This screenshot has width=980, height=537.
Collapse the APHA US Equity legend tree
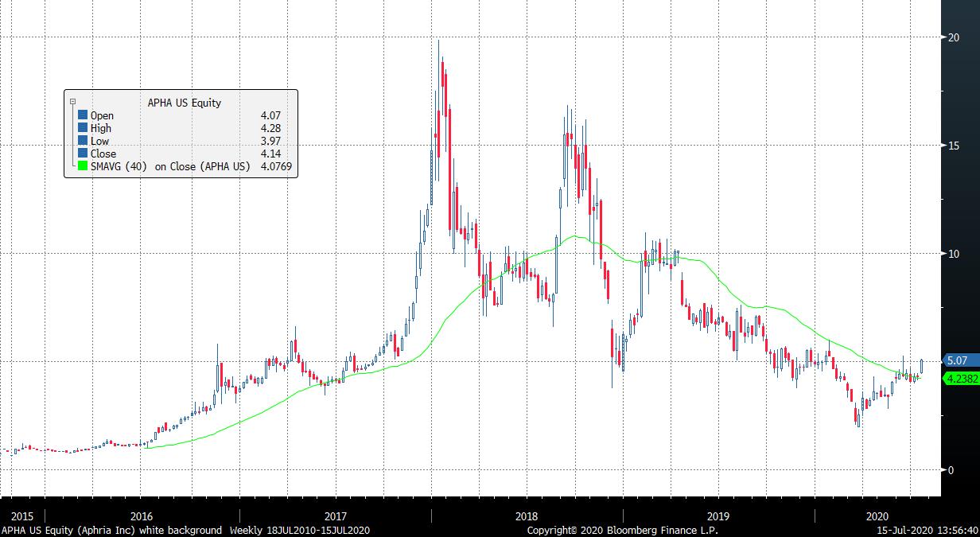73,103
